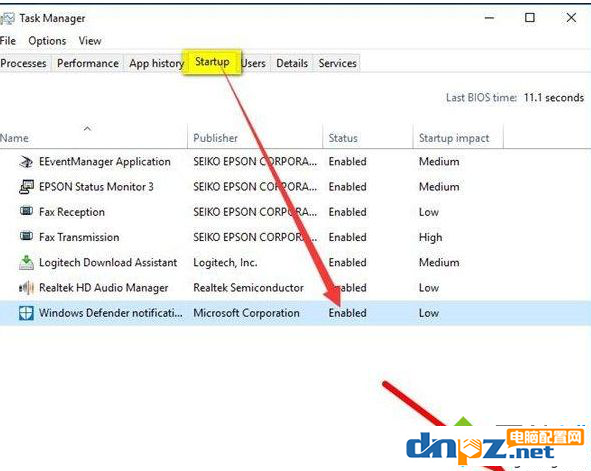Click the Fax Reception row icon
The image size is (591, 471).
[x=26, y=211]
